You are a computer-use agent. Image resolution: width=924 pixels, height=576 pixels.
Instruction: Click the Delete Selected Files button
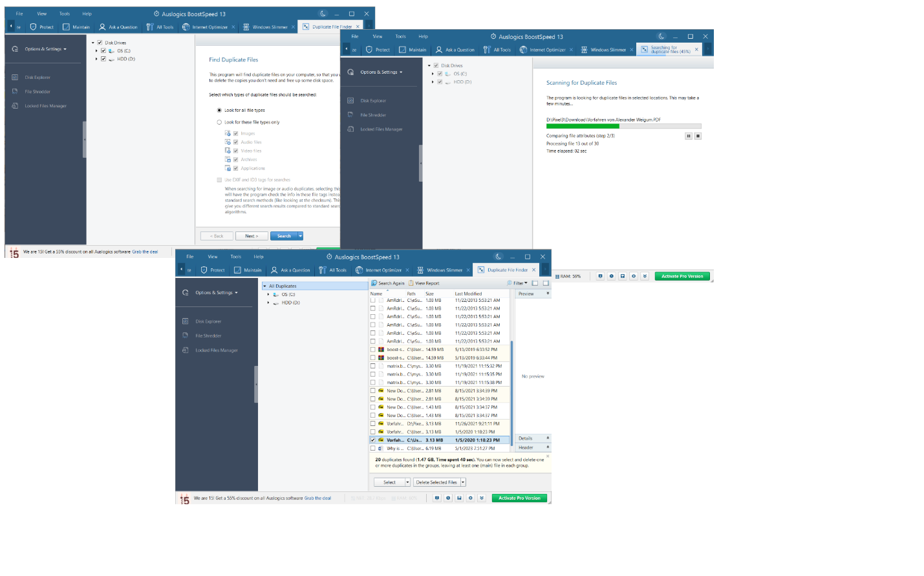pos(436,482)
